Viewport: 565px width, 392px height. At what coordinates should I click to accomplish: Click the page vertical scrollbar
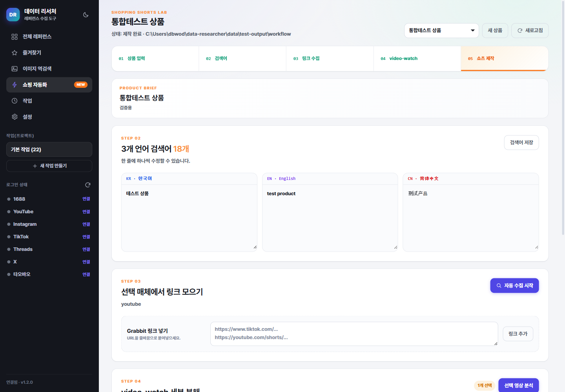tap(563, 118)
